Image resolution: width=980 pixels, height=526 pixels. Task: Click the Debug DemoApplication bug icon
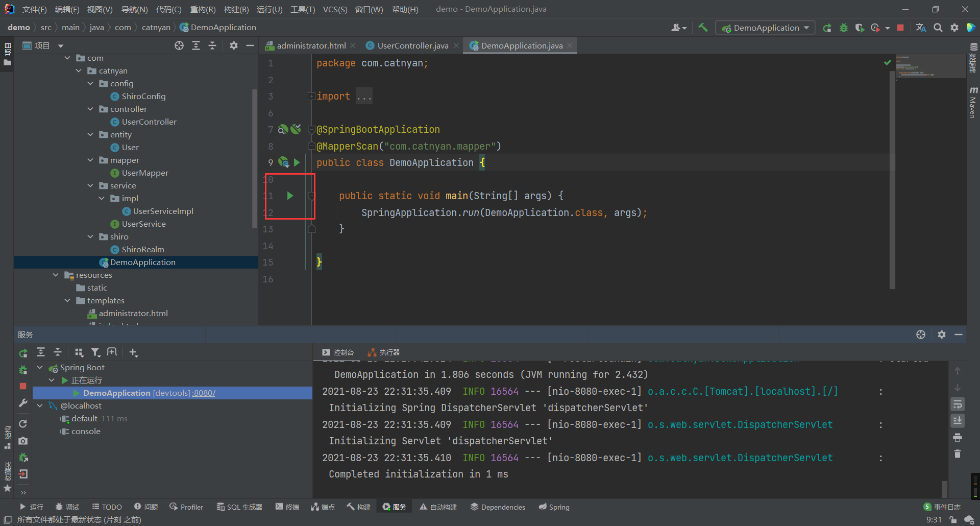coord(843,28)
